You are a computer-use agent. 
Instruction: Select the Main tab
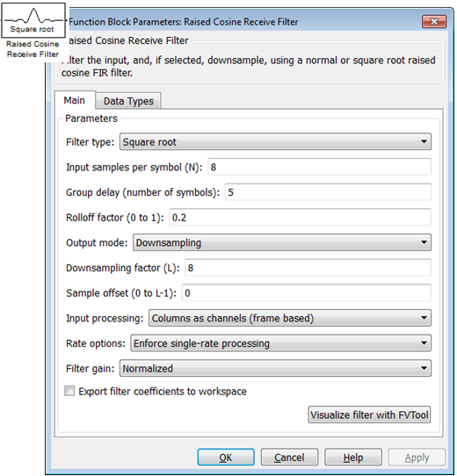(75, 100)
